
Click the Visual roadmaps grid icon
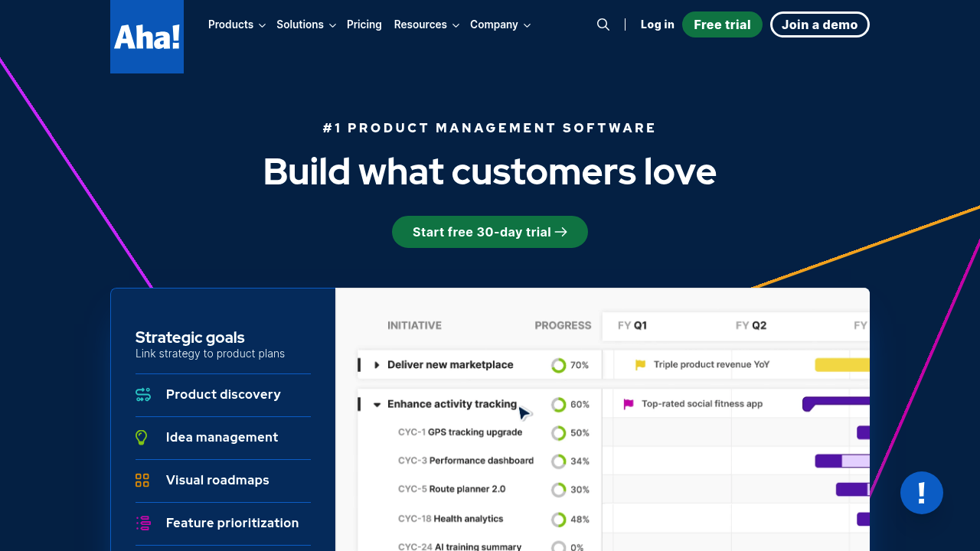click(x=142, y=481)
